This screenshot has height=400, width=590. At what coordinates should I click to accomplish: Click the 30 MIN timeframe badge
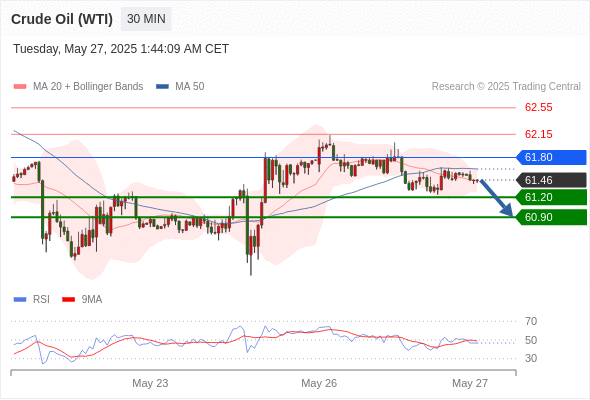tap(146, 19)
